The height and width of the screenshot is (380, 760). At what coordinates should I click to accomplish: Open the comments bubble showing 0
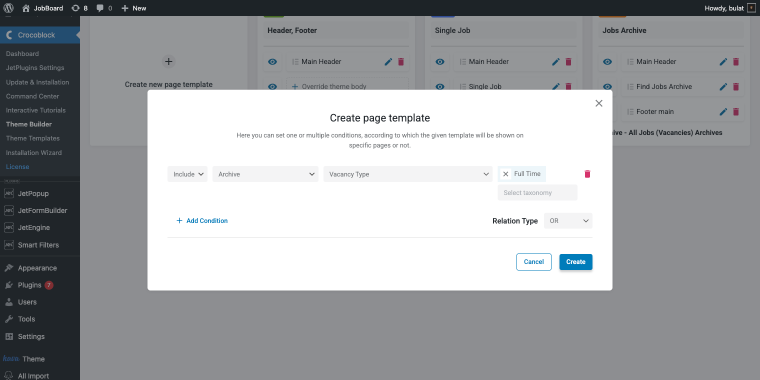point(104,8)
